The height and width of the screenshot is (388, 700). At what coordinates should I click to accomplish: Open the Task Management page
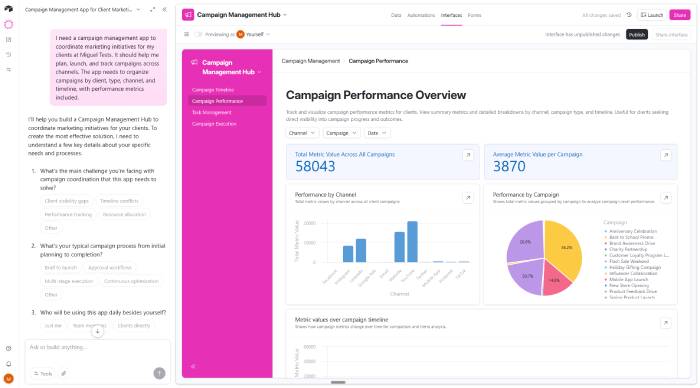point(227,113)
